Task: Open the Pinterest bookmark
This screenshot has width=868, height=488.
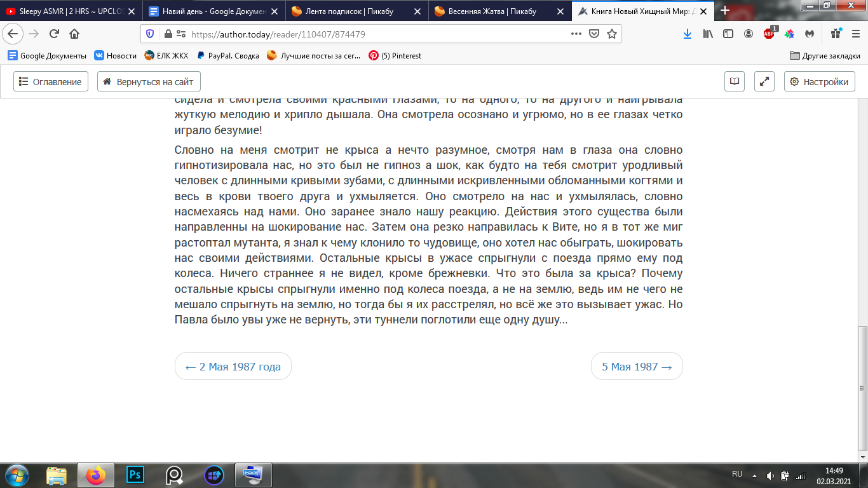Action: (x=395, y=56)
